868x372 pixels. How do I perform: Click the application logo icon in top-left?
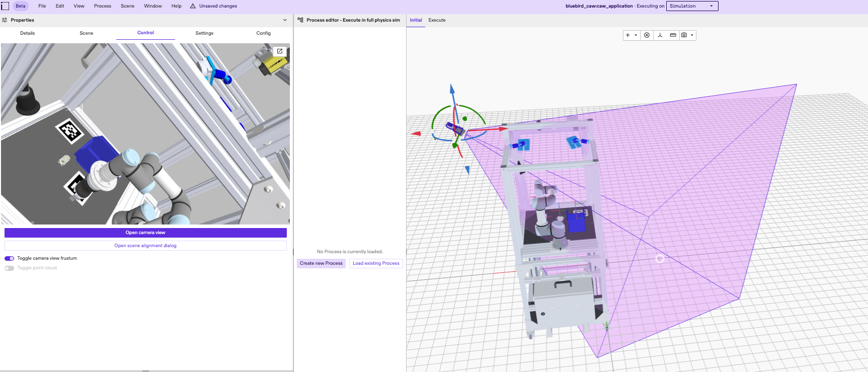pyautogui.click(x=5, y=6)
